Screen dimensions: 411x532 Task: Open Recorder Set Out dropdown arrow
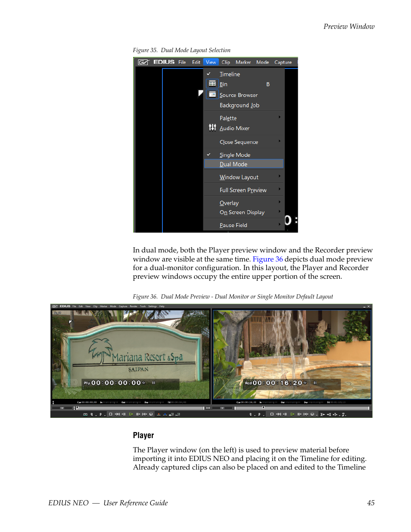coord(264,415)
